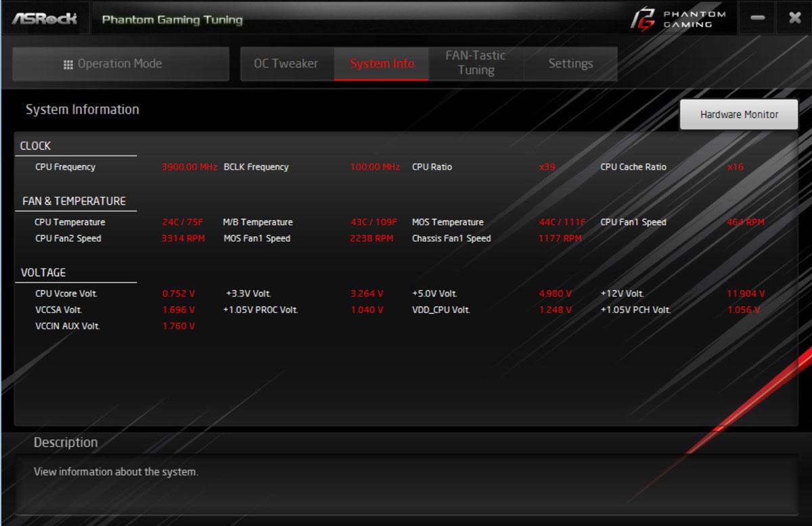This screenshot has width=812, height=526.
Task: Select the System Info tab
Action: 382,64
